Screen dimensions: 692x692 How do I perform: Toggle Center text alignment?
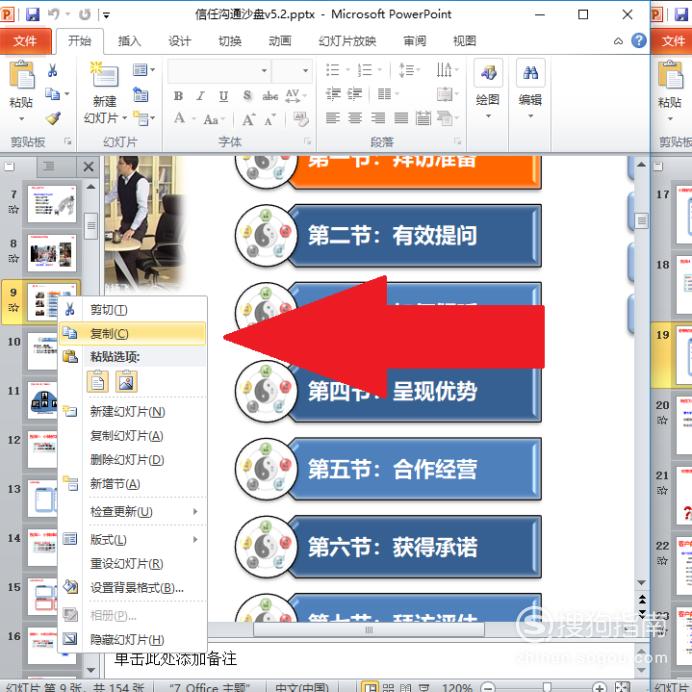(x=355, y=118)
